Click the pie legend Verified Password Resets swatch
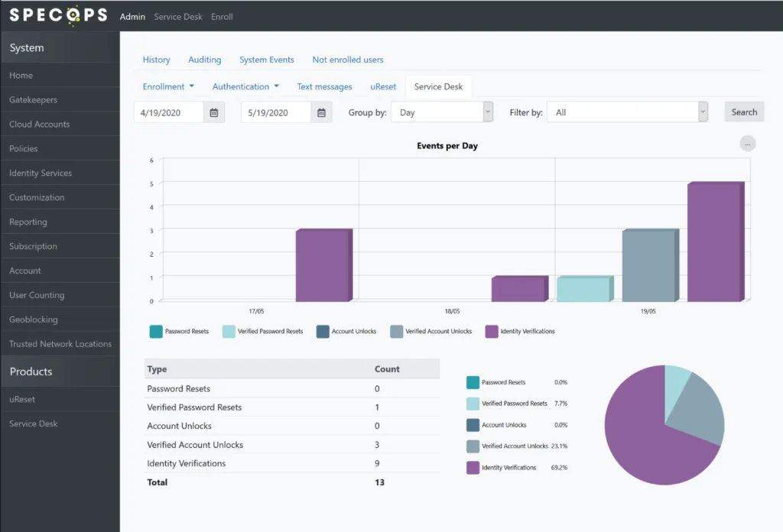Image resolution: width=783 pixels, height=532 pixels. click(473, 404)
